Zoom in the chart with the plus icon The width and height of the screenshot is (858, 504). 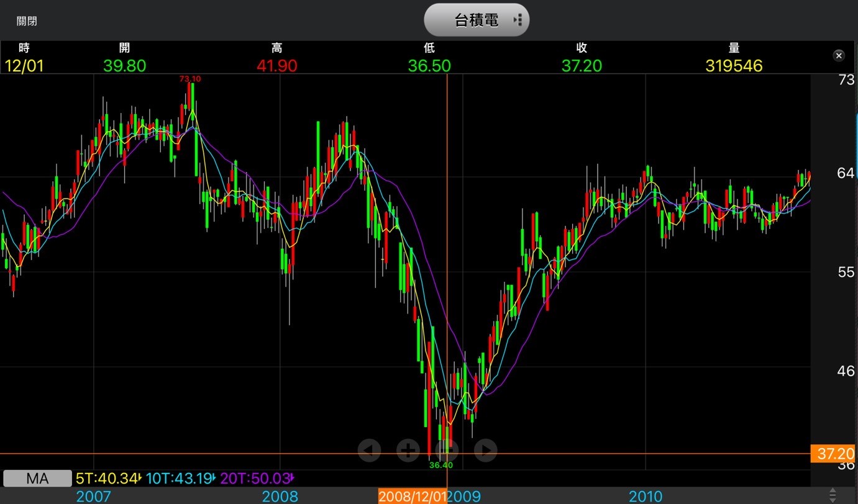pos(408,450)
